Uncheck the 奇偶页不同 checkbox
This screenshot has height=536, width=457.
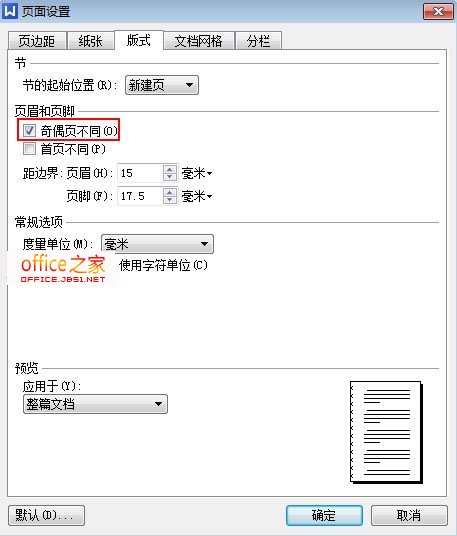pyautogui.click(x=29, y=130)
